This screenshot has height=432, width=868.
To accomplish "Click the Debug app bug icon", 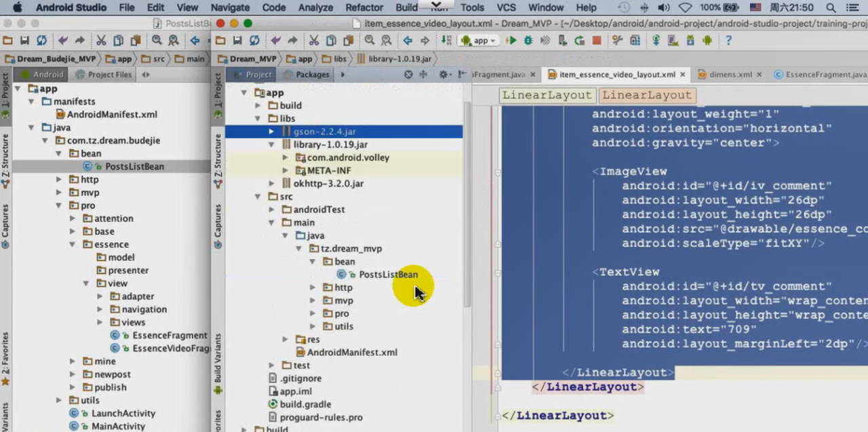I will point(528,41).
